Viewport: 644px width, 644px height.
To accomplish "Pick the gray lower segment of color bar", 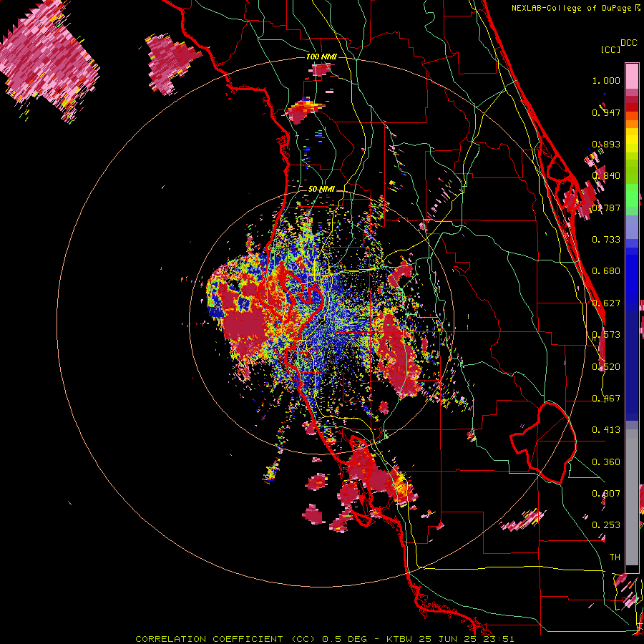I will coord(632,497).
